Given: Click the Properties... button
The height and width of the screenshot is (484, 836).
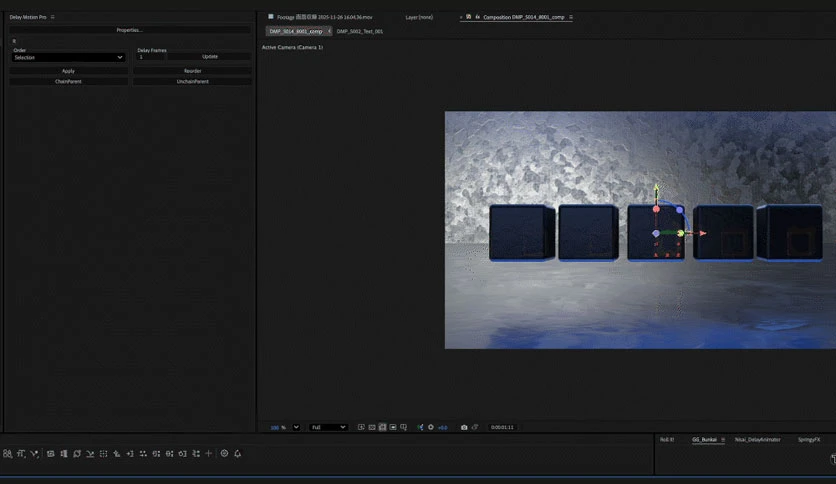Looking at the screenshot, I should click(x=130, y=30).
